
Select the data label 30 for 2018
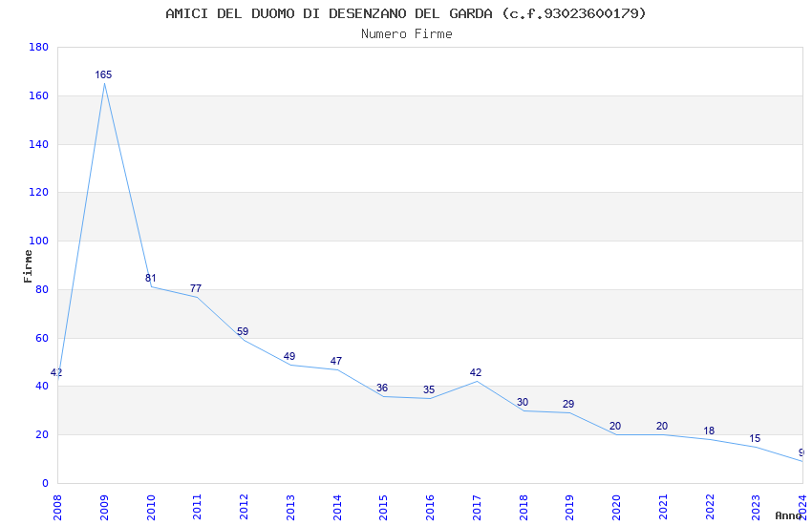pos(523,402)
